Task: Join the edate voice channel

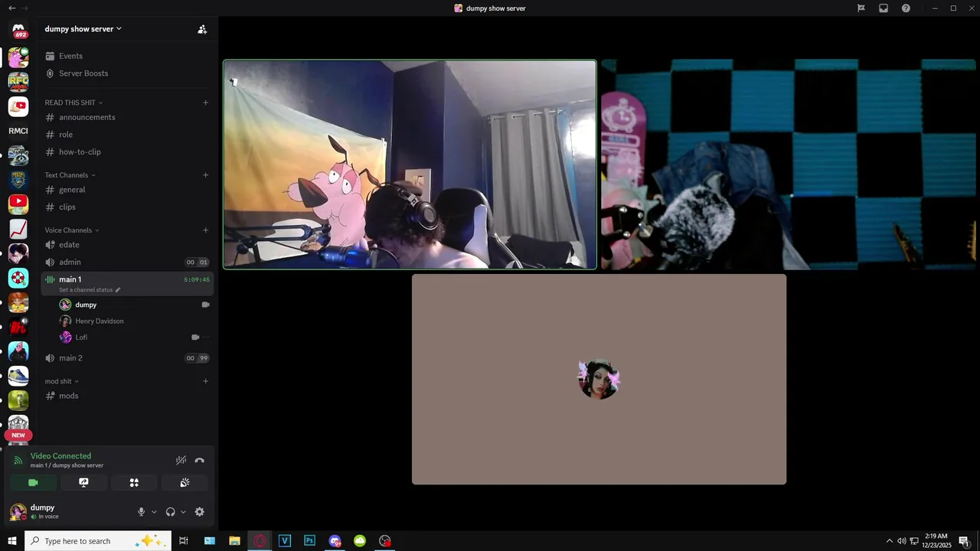Action: click(127, 245)
